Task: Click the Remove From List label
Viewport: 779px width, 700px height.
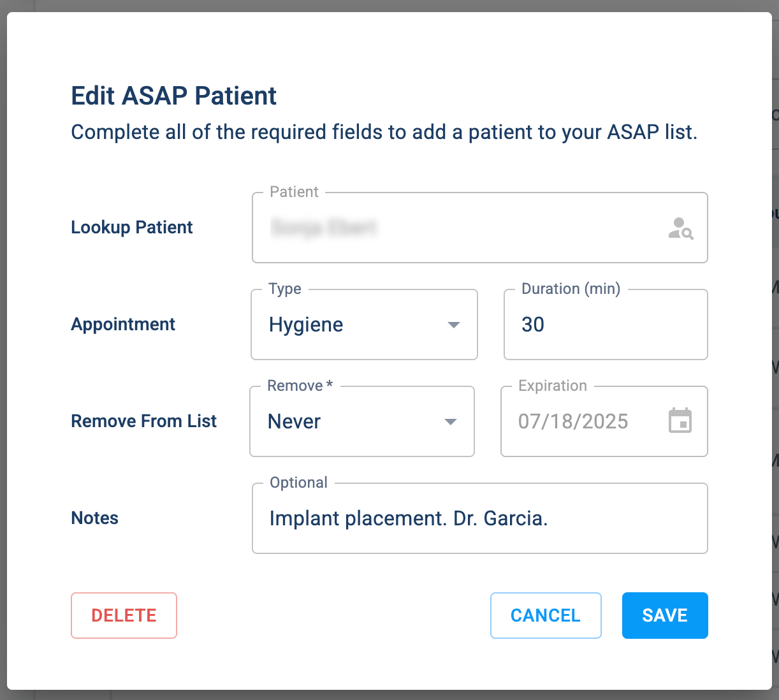Action: pos(144,421)
